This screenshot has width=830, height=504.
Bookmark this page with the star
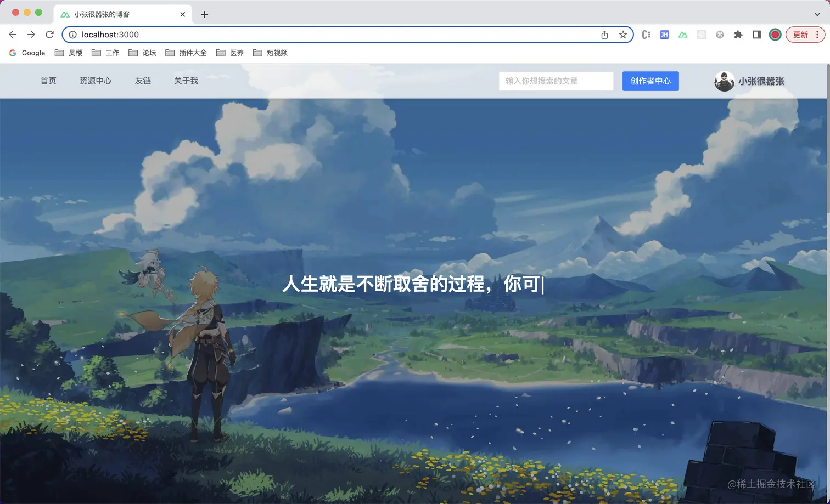click(623, 35)
